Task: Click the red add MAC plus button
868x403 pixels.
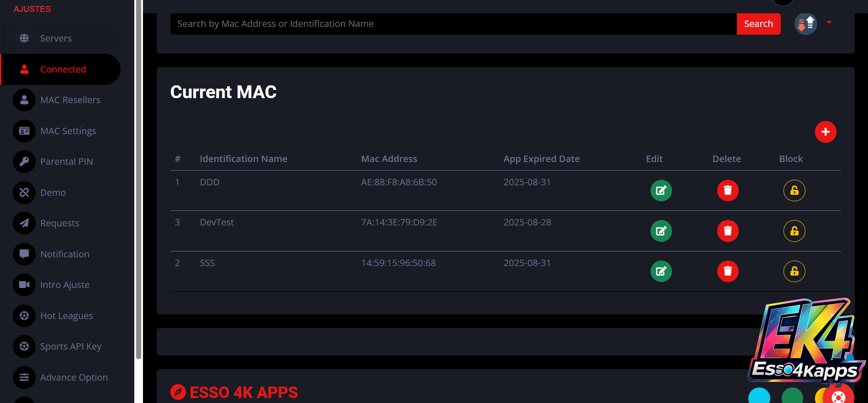Action: pyautogui.click(x=825, y=132)
